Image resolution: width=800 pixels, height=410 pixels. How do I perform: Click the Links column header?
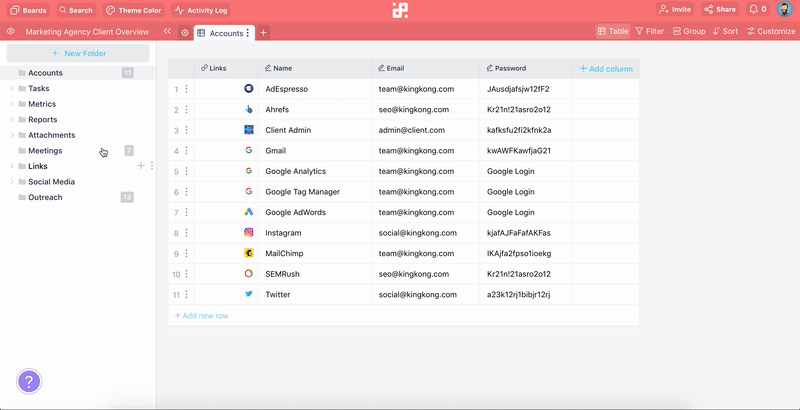(226, 68)
